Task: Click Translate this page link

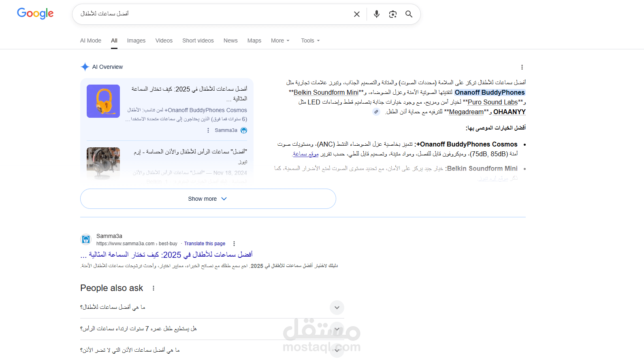Action: pos(205,244)
